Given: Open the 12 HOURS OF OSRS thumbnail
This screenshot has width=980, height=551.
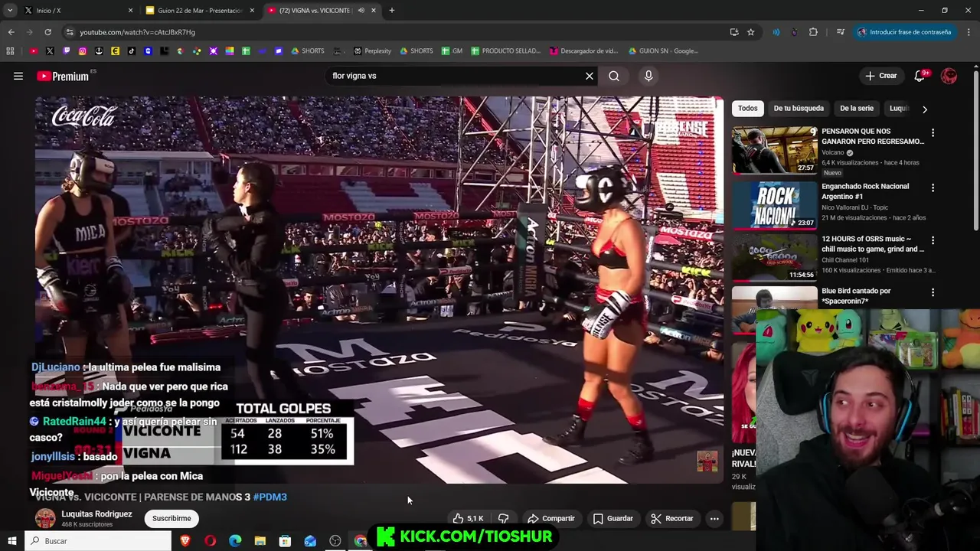Looking at the screenshot, I should (775, 257).
